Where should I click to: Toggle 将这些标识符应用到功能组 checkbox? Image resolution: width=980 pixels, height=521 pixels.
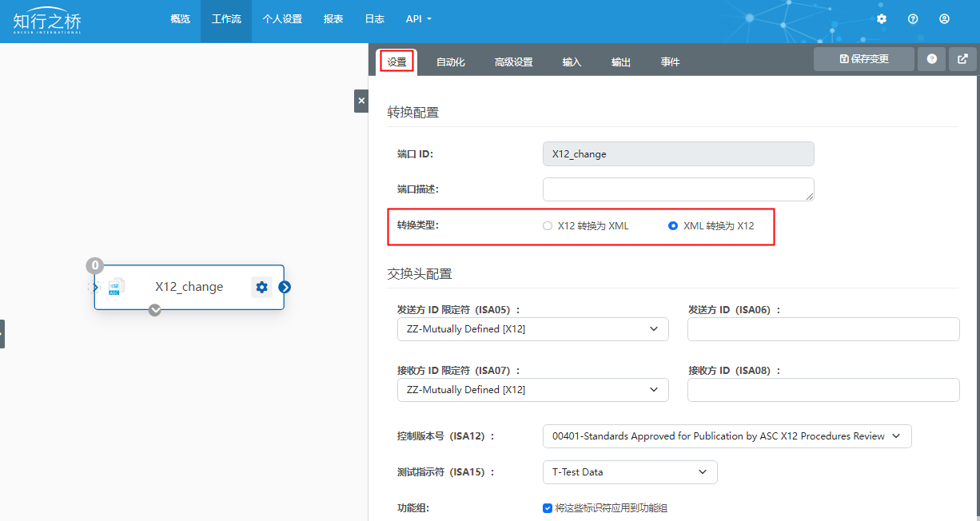pos(548,507)
